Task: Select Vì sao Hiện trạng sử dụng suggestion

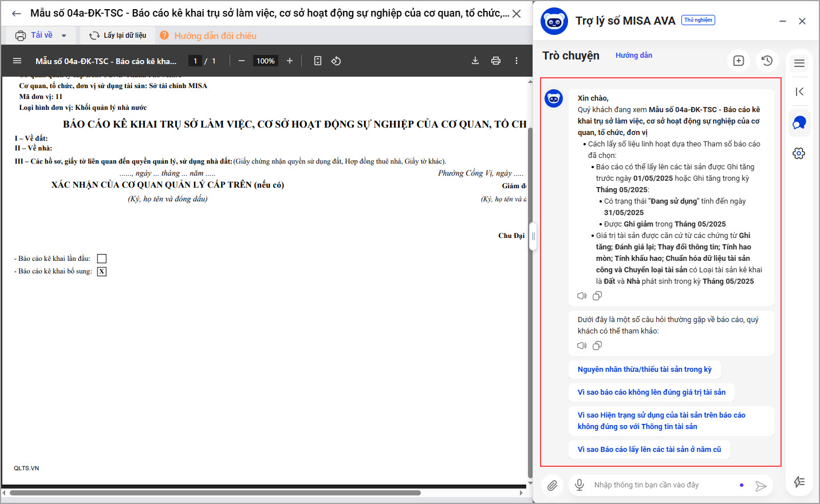Action: [x=672, y=421]
